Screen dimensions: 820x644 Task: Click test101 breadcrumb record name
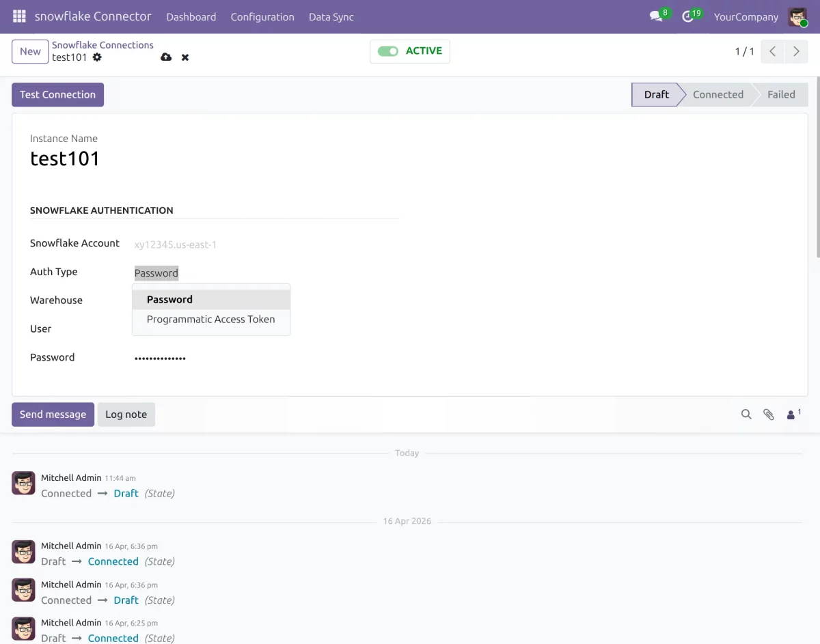(70, 57)
